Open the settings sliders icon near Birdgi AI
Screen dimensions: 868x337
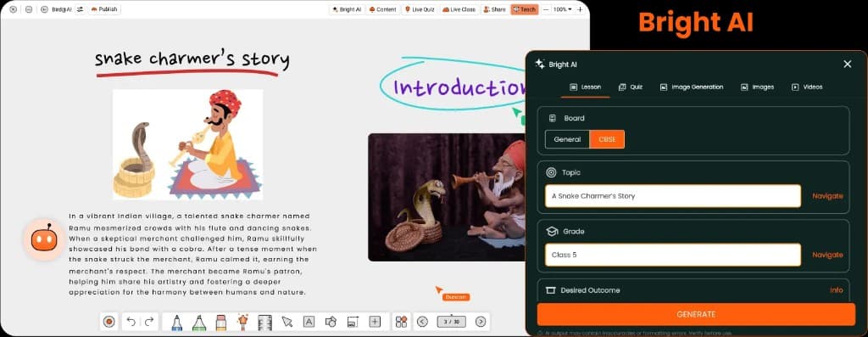(x=81, y=9)
